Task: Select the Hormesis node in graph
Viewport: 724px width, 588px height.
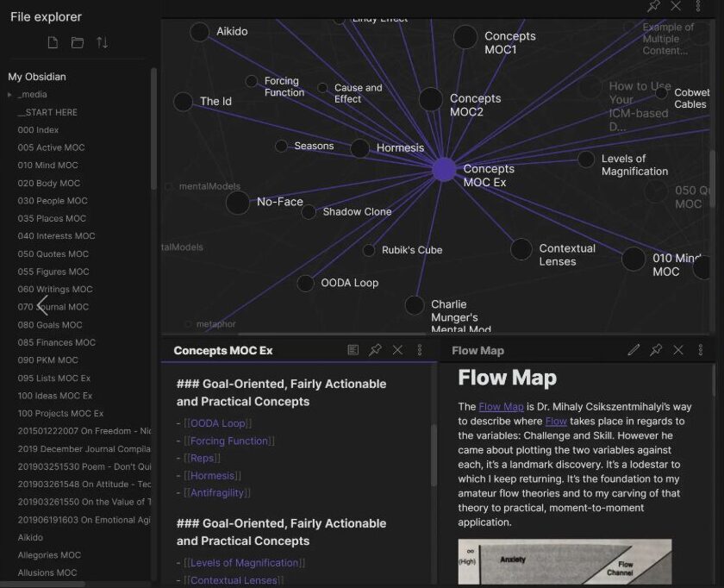Action: pyautogui.click(x=360, y=148)
